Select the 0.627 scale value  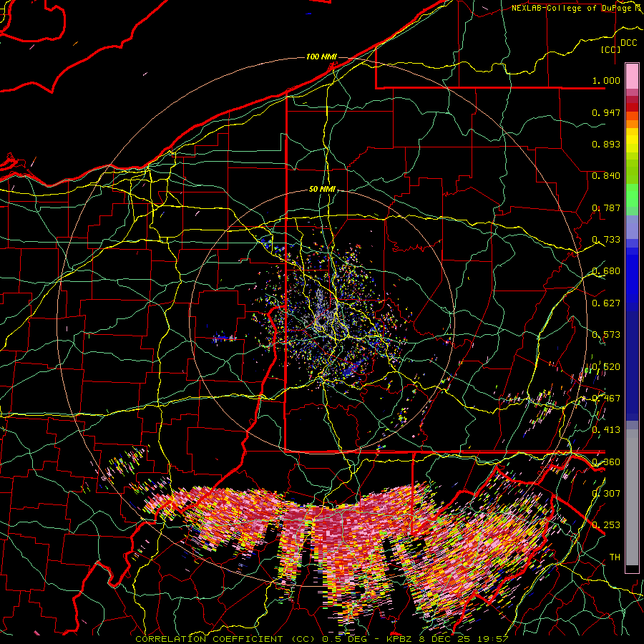tap(606, 303)
